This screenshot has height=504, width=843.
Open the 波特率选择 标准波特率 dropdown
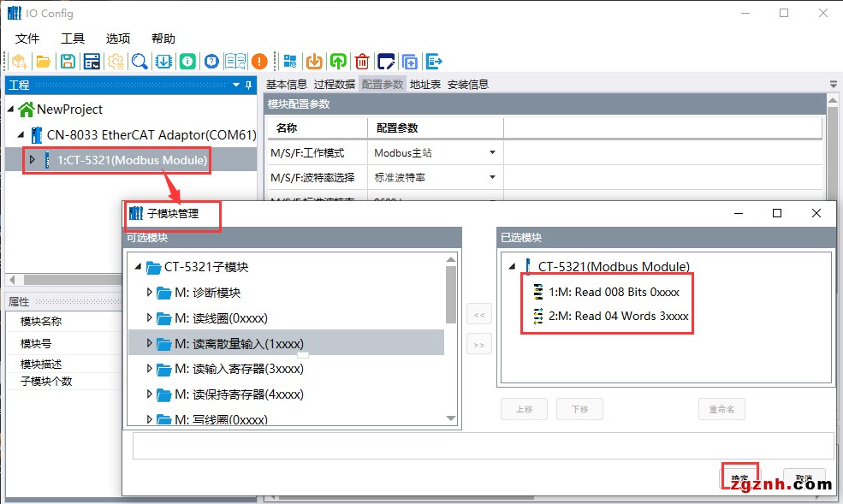coord(492,178)
